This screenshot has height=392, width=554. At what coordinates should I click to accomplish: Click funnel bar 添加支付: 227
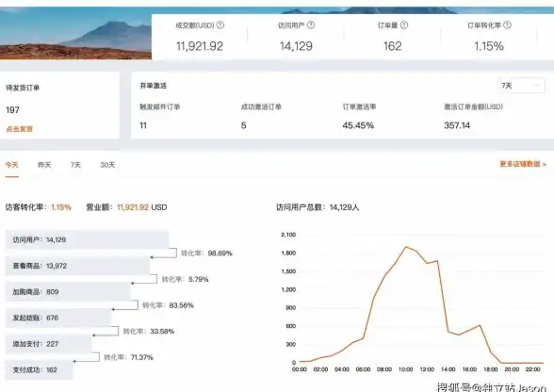click(x=48, y=344)
